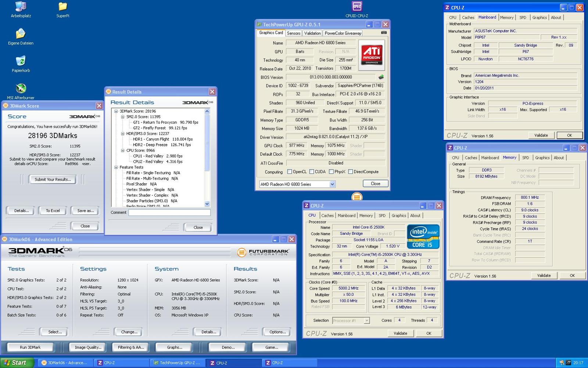
Task: Click OK in CPU-Z Memory window
Action: tap(572, 276)
